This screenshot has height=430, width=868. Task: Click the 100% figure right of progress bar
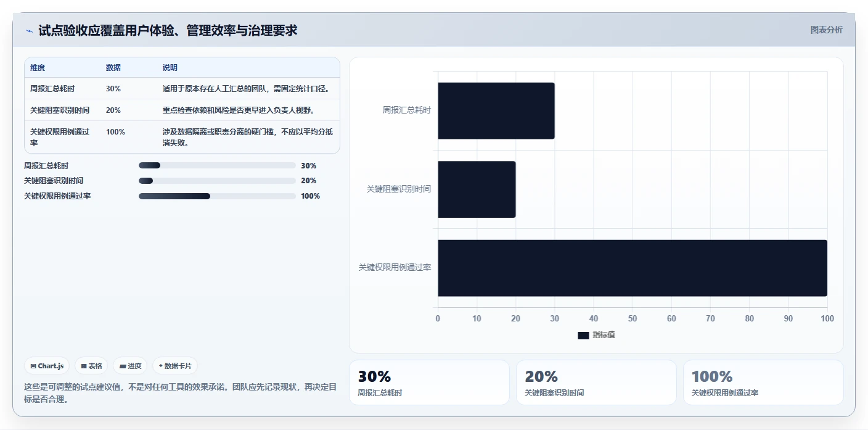click(x=311, y=196)
